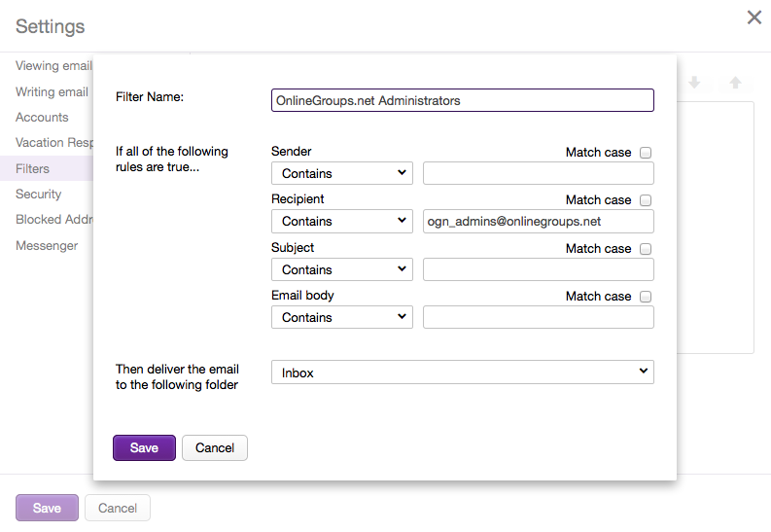Enable Match case for Sender rule
Screen dimensions: 771x532
646,153
